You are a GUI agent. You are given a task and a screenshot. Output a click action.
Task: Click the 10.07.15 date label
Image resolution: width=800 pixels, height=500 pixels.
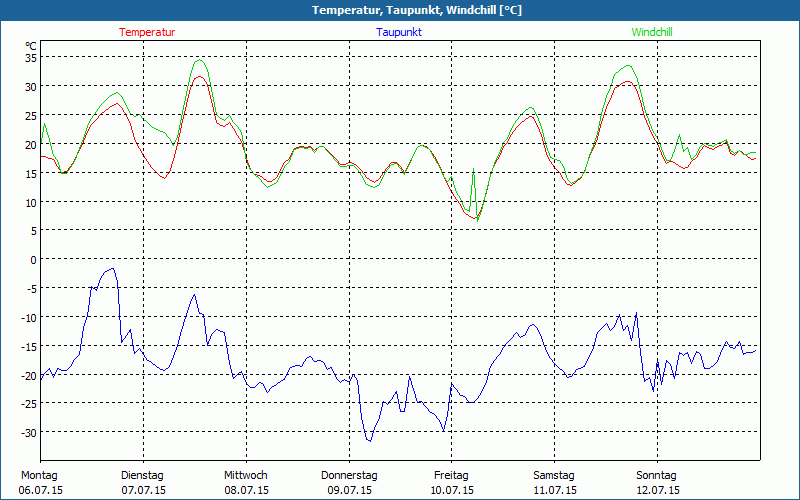[452, 490]
